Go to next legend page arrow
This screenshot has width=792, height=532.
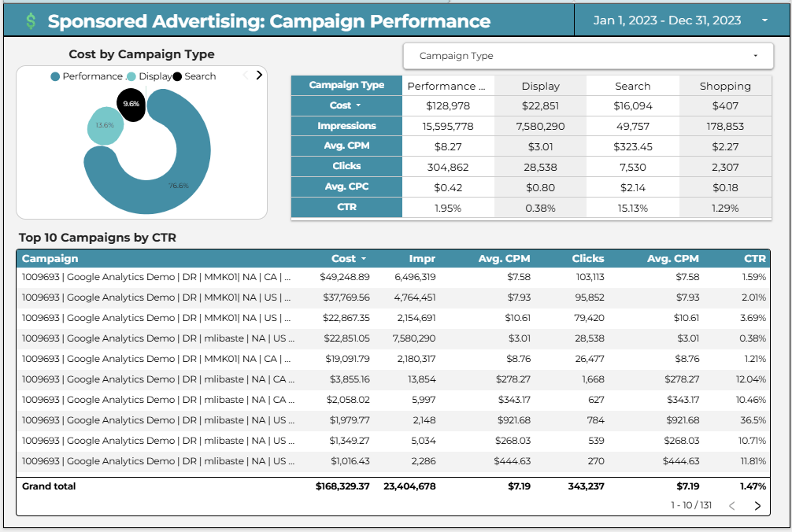(x=259, y=76)
